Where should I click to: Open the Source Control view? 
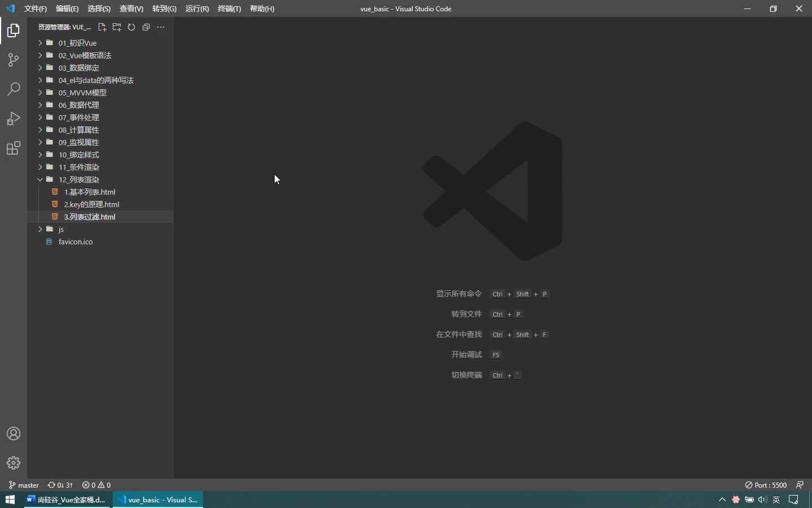coord(14,60)
